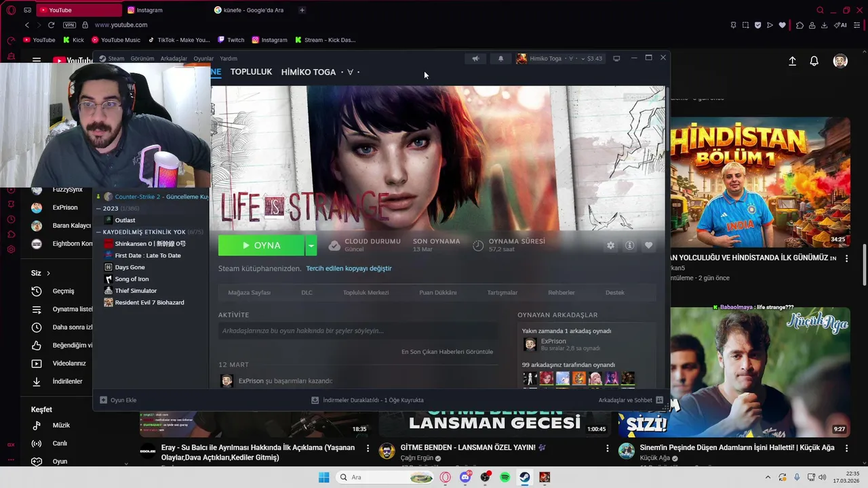Open Opera extensions cube icon
The height and width of the screenshot is (488, 868).
[800, 25]
